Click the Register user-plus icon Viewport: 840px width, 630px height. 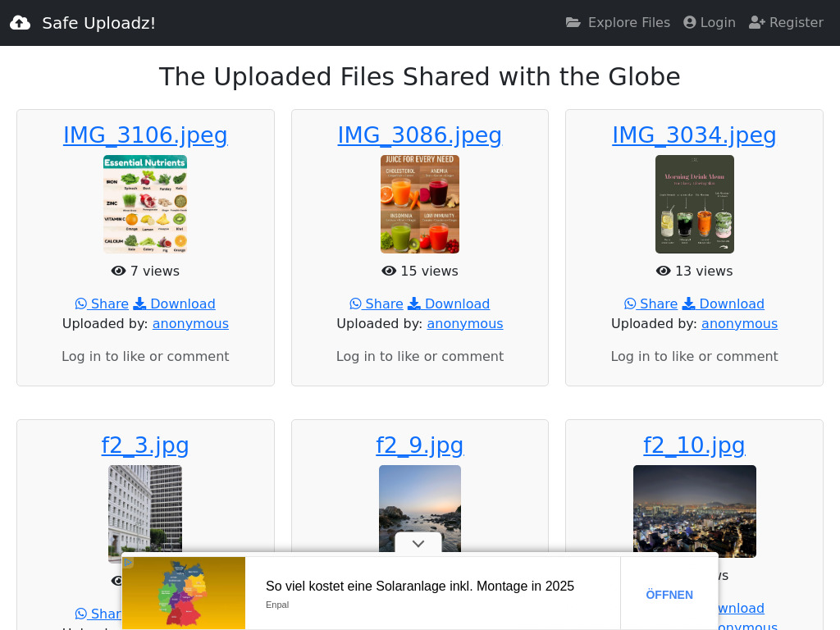coord(756,22)
